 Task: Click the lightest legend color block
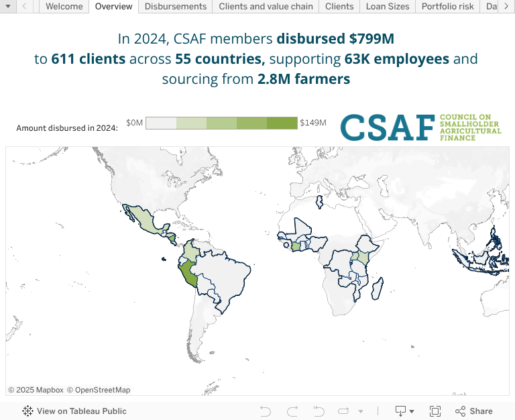coord(161,123)
